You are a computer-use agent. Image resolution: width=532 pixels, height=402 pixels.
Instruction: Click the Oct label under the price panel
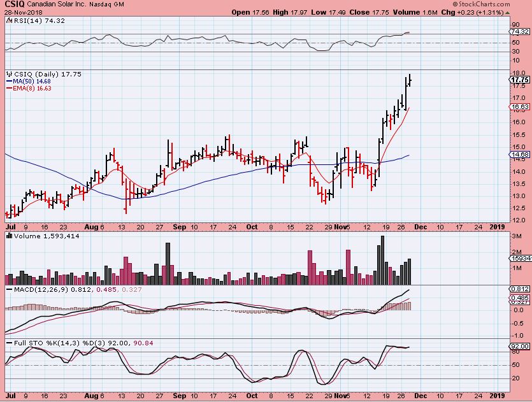point(252,227)
